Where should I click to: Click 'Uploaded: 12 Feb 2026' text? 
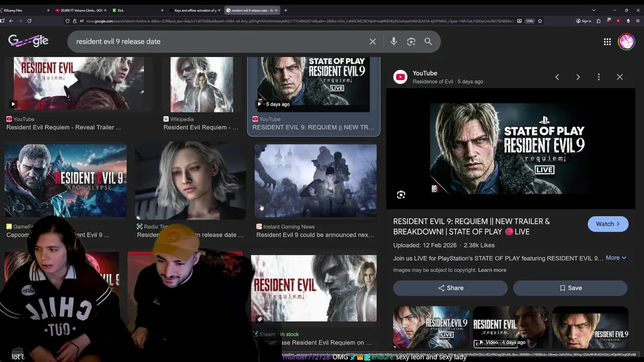pyautogui.click(x=425, y=245)
